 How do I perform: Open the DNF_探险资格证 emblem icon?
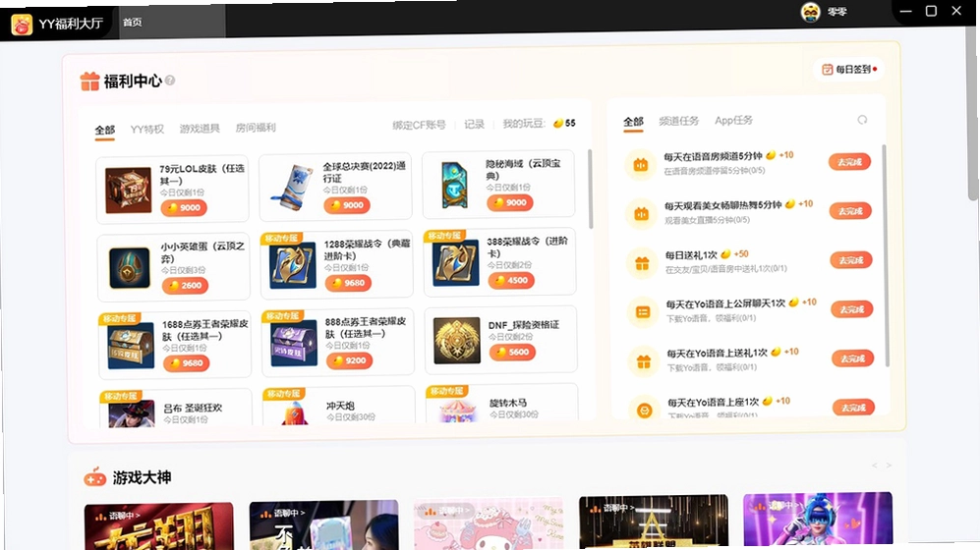pos(456,341)
